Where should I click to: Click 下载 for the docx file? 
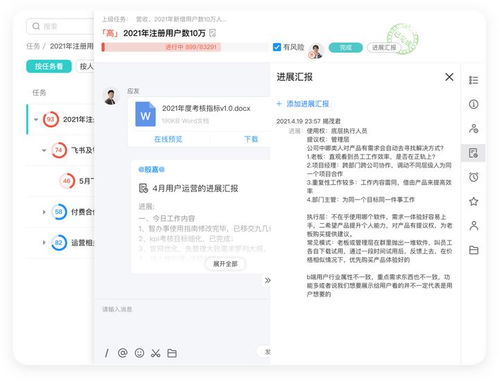pyautogui.click(x=251, y=139)
